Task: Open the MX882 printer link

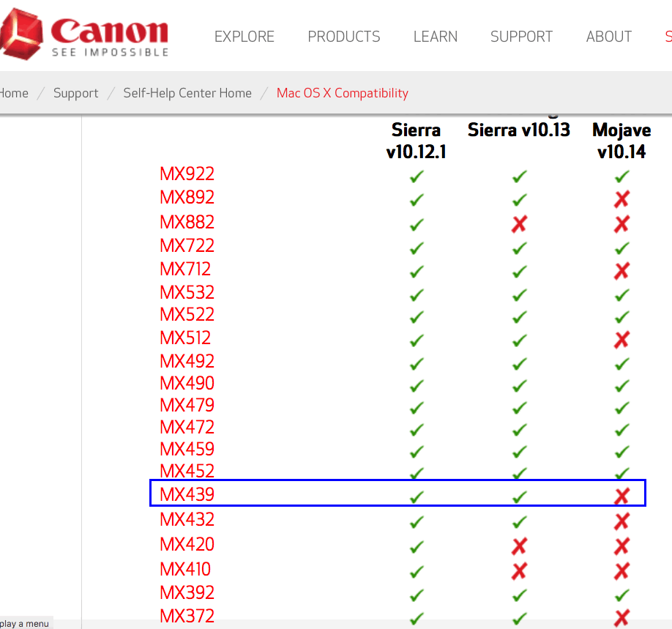Action: (187, 223)
